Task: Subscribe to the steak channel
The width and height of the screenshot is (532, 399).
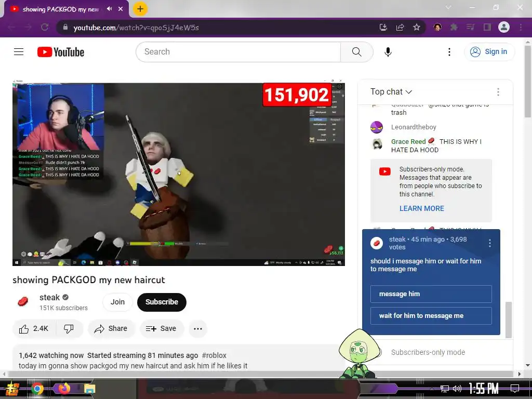Action: (x=162, y=302)
